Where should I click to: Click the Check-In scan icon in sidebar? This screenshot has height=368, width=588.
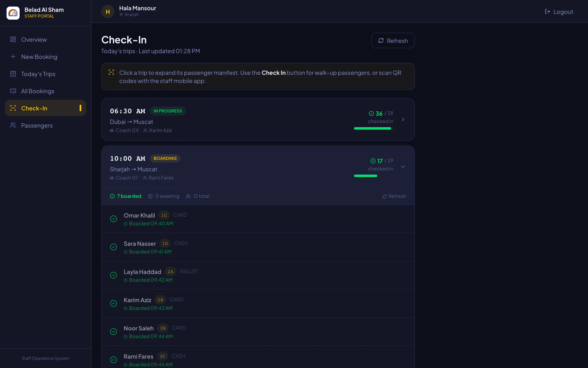coord(13,108)
